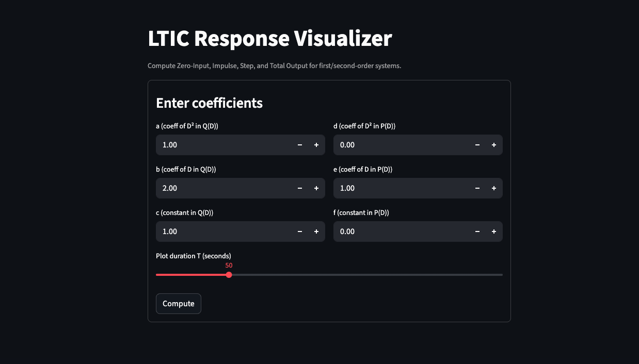Click plus for c (constant in Q(D))

click(x=316, y=231)
